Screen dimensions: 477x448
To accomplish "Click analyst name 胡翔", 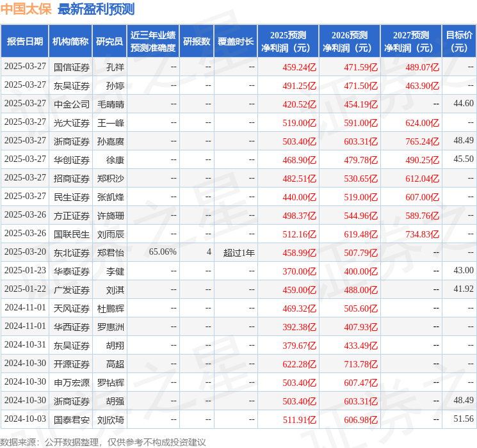I will (115, 346).
